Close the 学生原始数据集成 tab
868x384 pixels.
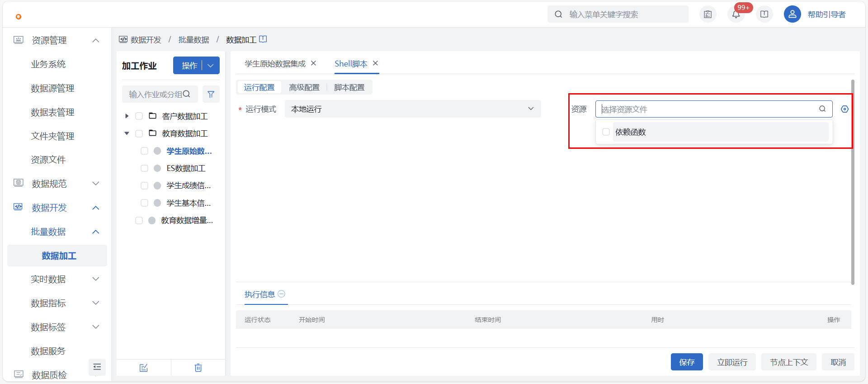coord(313,63)
